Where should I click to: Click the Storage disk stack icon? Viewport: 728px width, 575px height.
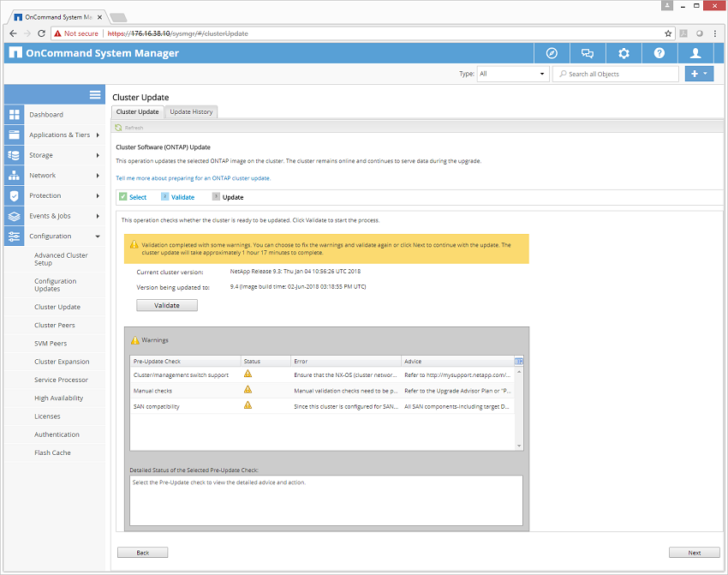(x=15, y=155)
